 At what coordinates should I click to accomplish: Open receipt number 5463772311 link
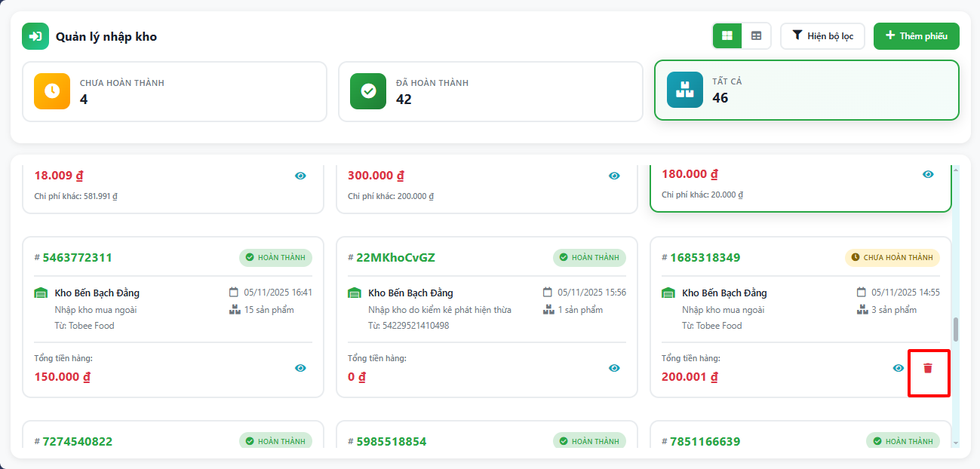click(x=77, y=258)
